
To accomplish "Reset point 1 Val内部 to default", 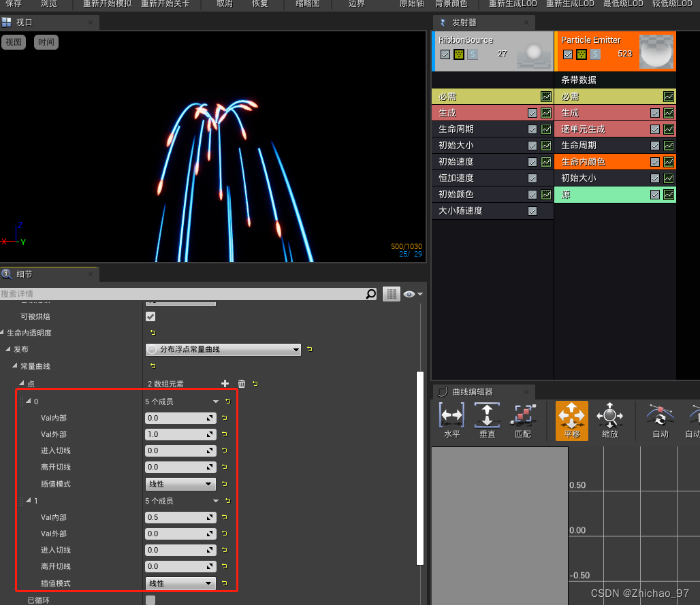I will [x=225, y=517].
